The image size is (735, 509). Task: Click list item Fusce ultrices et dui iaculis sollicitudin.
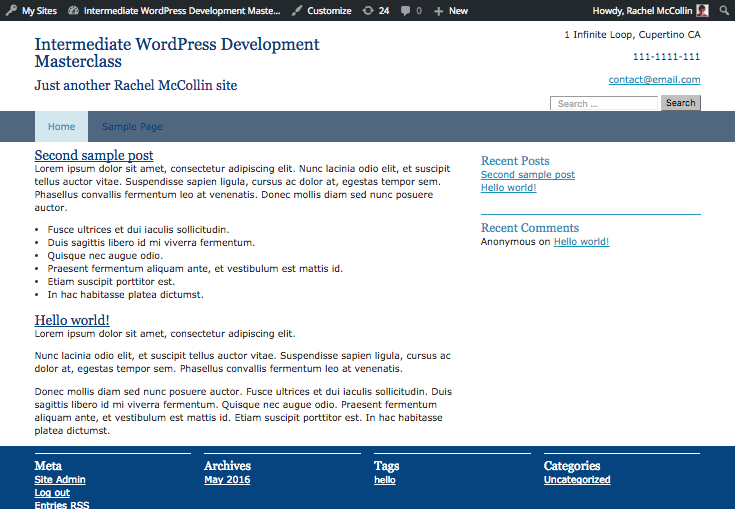pos(138,229)
